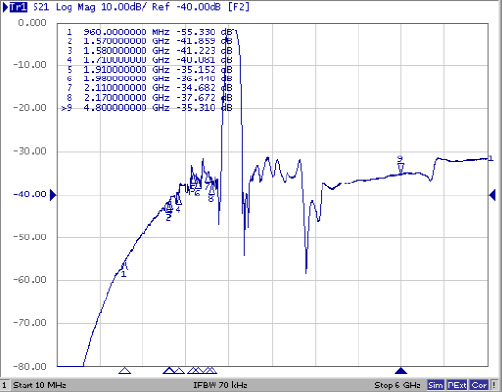This screenshot has width=502, height=392.
Task: Click the Cor correction status indicator
Action: (x=479, y=385)
